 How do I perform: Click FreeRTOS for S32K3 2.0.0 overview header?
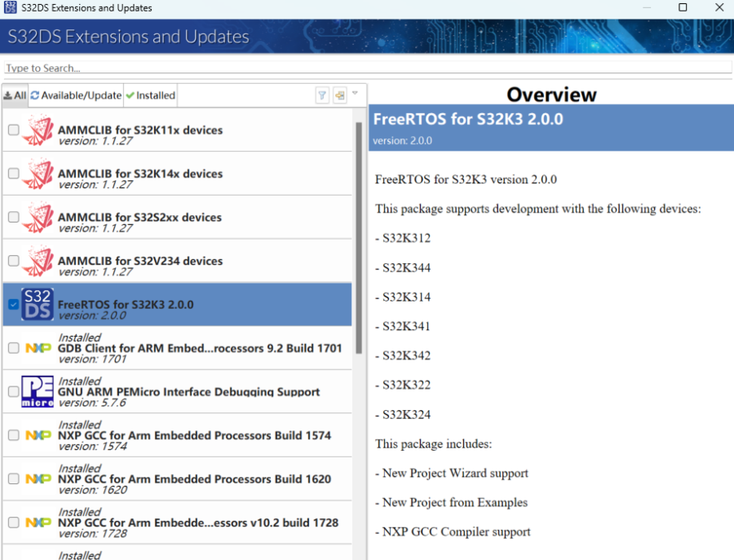(468, 119)
